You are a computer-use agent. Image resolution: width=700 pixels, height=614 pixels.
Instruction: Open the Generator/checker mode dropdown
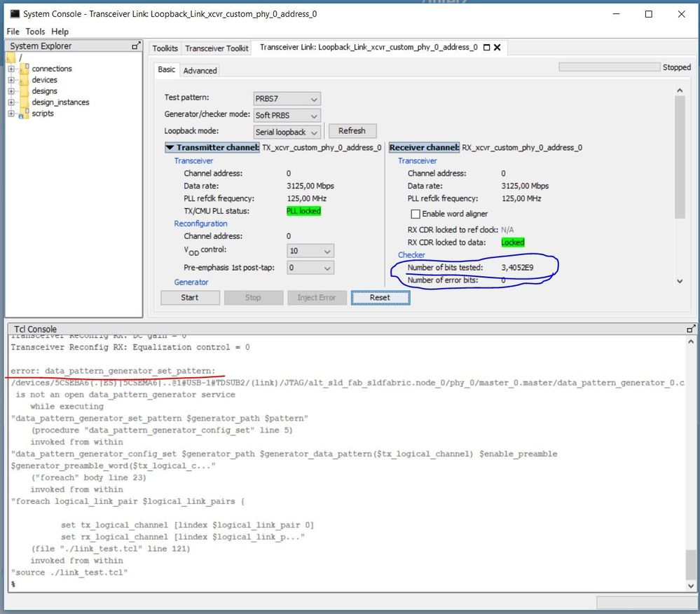[287, 115]
